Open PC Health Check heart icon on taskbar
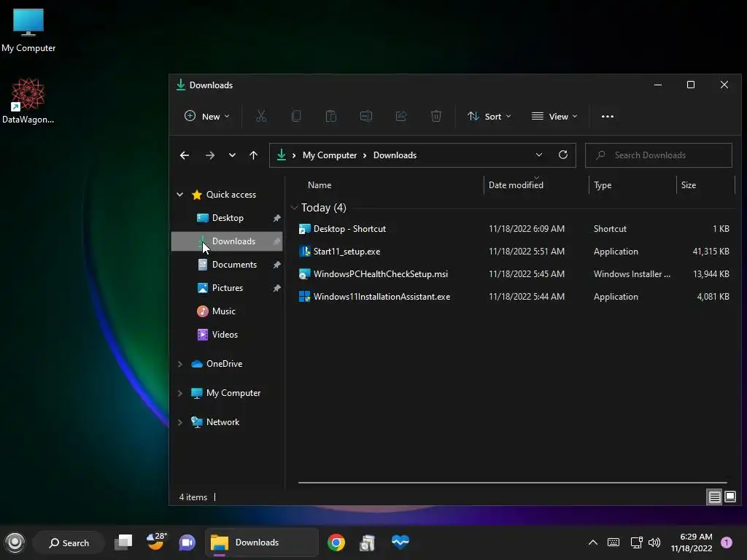 pos(400,542)
